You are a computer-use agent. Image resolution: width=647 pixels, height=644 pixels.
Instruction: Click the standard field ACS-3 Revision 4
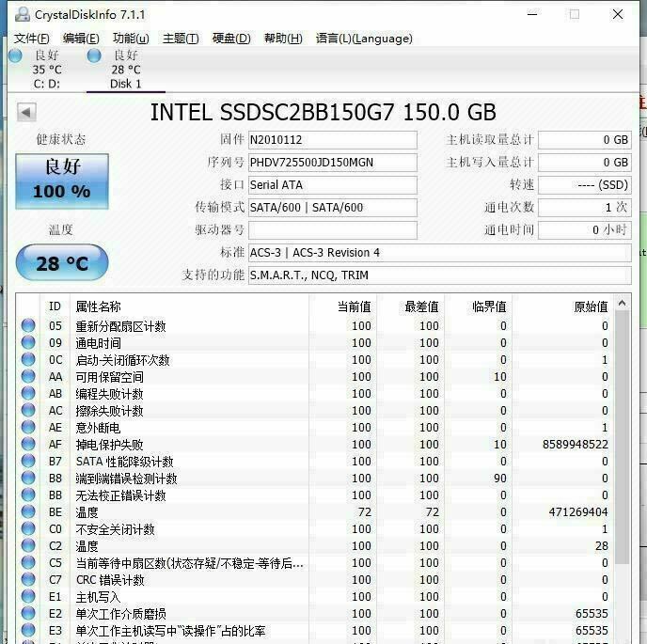pos(440,253)
